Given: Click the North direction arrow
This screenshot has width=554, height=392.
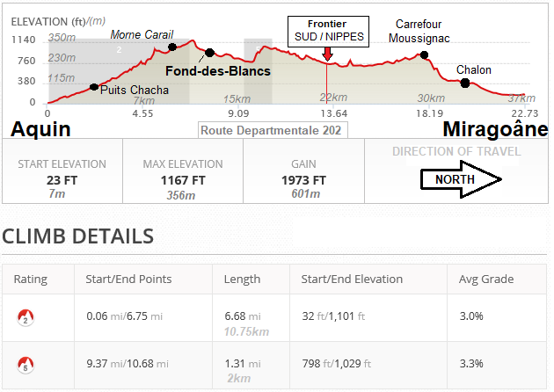Looking at the screenshot, I should (x=461, y=179).
